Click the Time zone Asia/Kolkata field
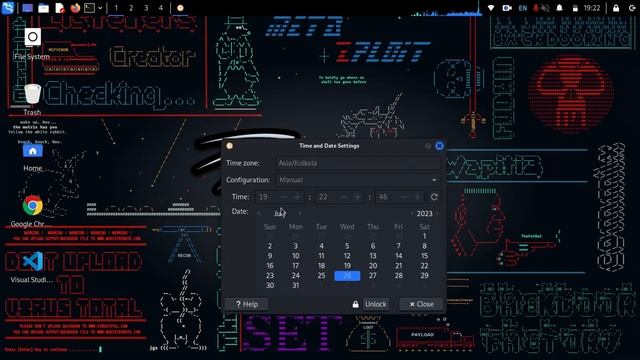 (358, 163)
